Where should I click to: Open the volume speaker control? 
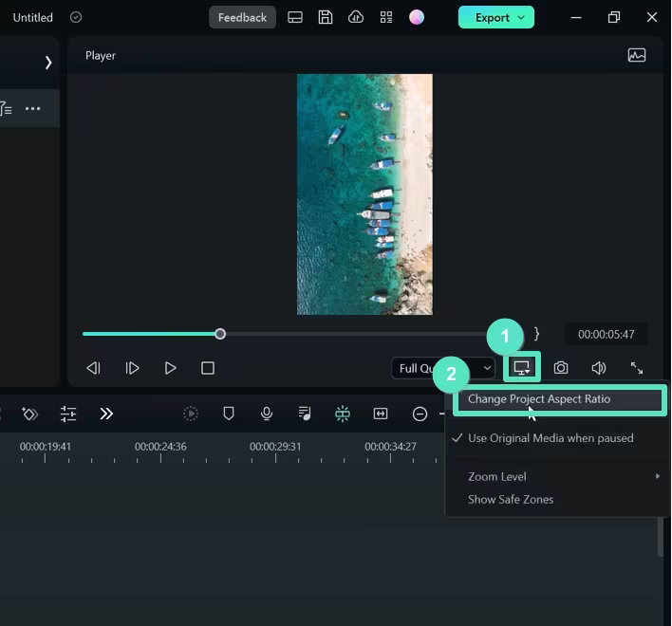tap(599, 368)
